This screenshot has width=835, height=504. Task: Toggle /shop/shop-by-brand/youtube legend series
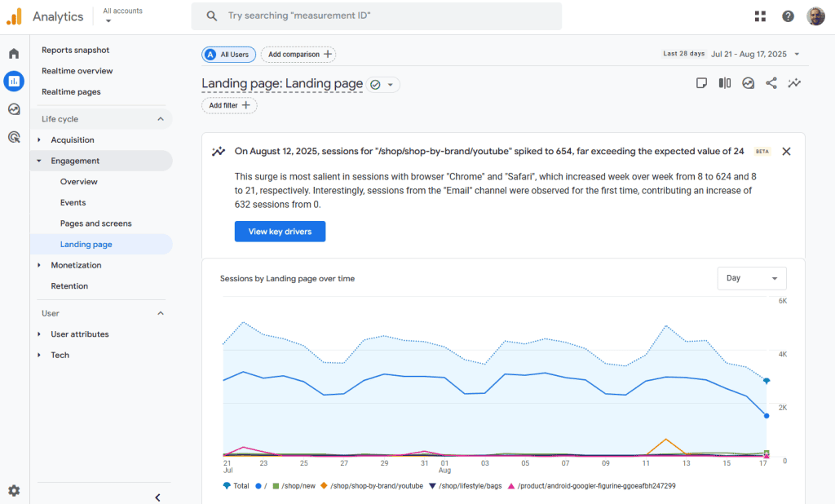(371, 486)
